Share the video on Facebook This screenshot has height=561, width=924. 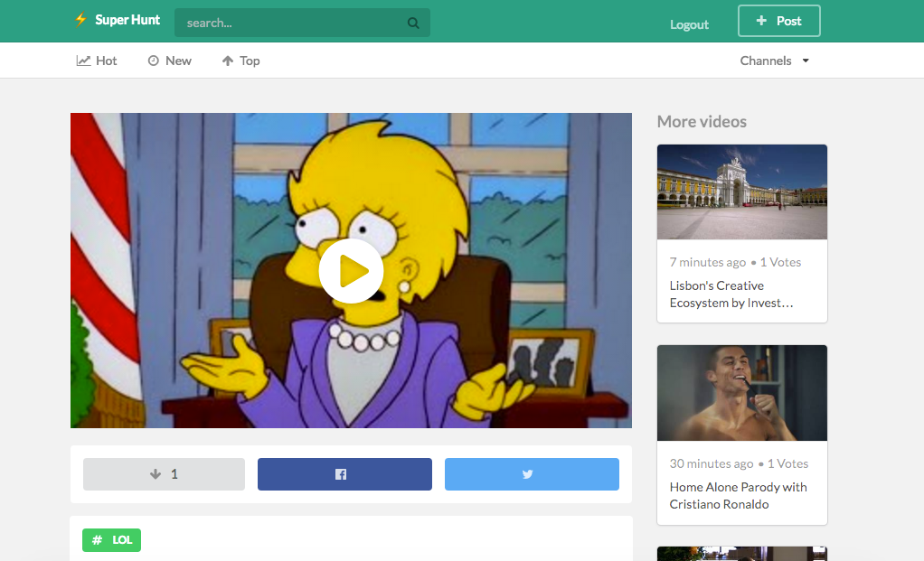click(344, 474)
